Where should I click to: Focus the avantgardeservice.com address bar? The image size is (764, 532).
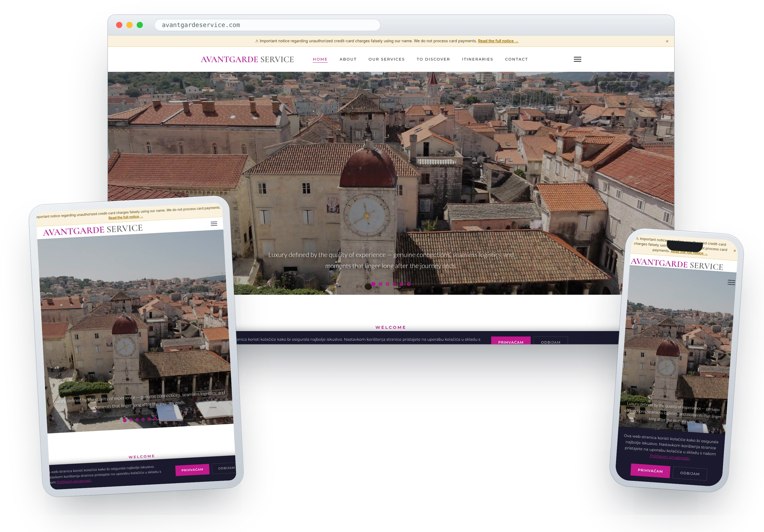point(267,25)
